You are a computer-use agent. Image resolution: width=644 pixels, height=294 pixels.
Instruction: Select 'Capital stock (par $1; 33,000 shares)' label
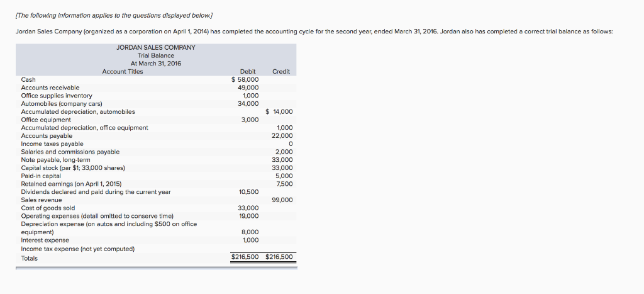[73, 167]
